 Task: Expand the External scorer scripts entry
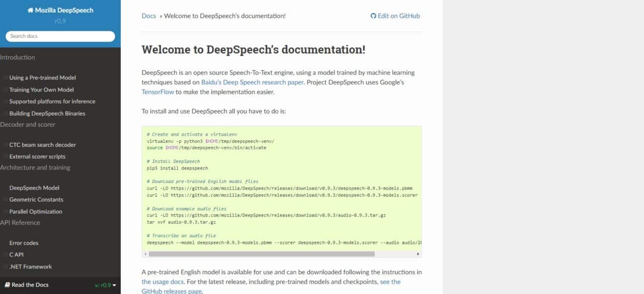(x=6, y=157)
